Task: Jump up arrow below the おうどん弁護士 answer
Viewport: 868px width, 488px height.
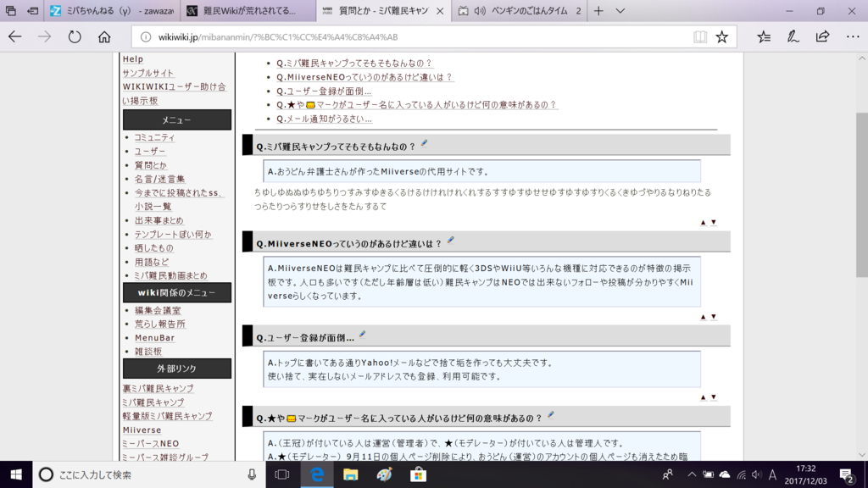Action: pos(703,223)
